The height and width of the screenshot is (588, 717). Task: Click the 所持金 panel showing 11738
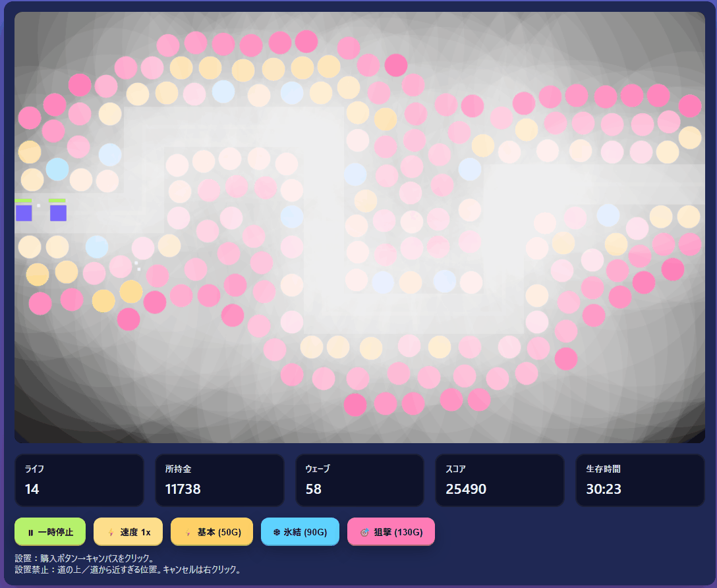(x=219, y=480)
